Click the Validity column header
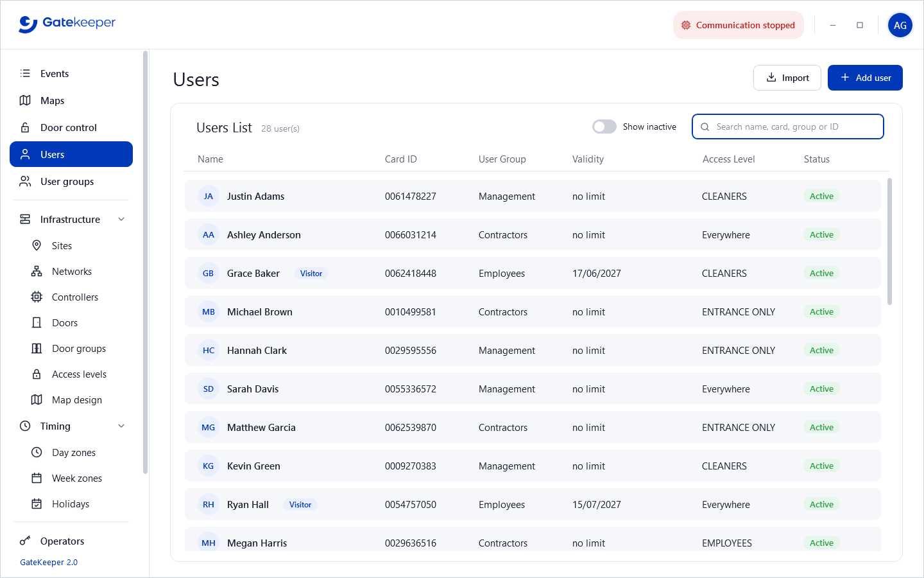Screen dimensions: 924x578 coord(588,159)
